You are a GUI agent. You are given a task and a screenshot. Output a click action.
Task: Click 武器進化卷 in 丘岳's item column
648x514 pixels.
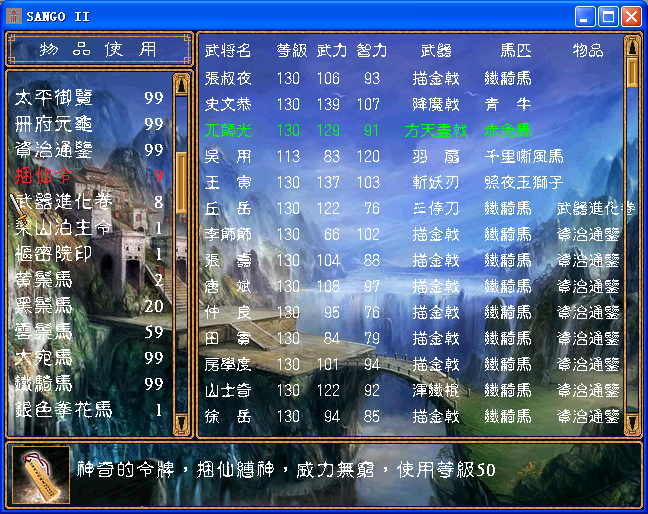[x=596, y=209]
